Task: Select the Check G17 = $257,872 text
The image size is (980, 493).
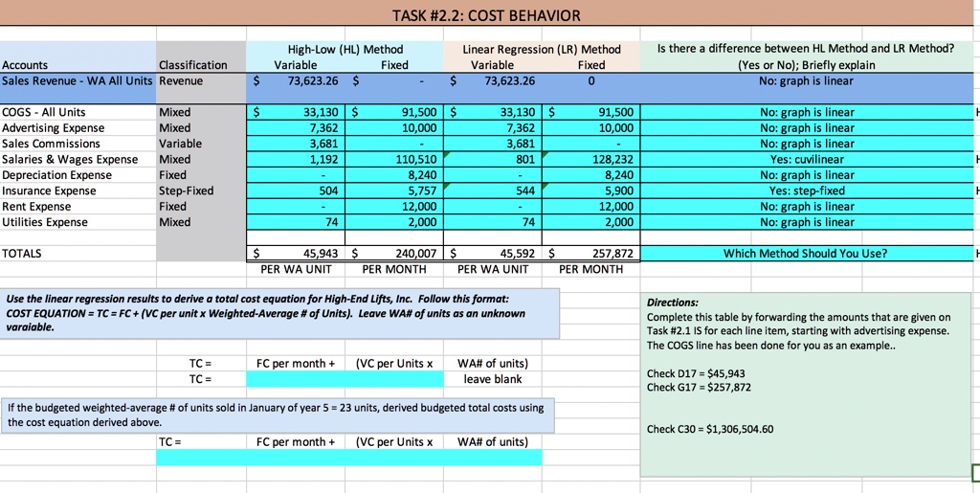Action: pyautogui.click(x=699, y=388)
